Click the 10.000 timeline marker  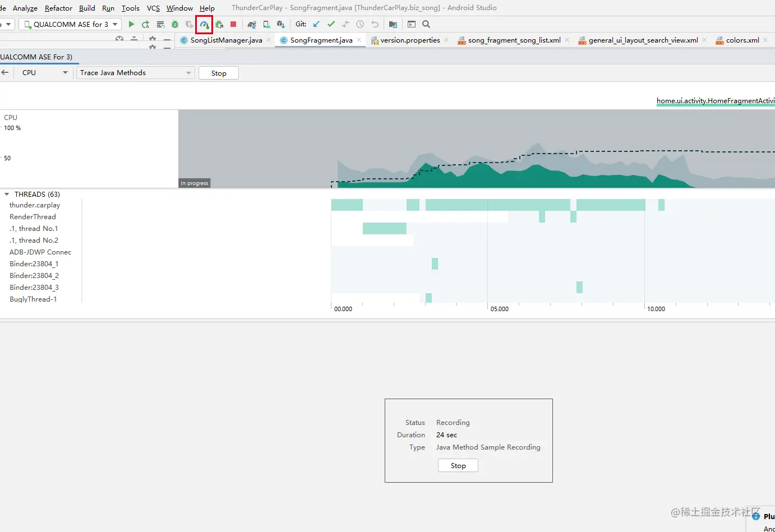[656, 309]
